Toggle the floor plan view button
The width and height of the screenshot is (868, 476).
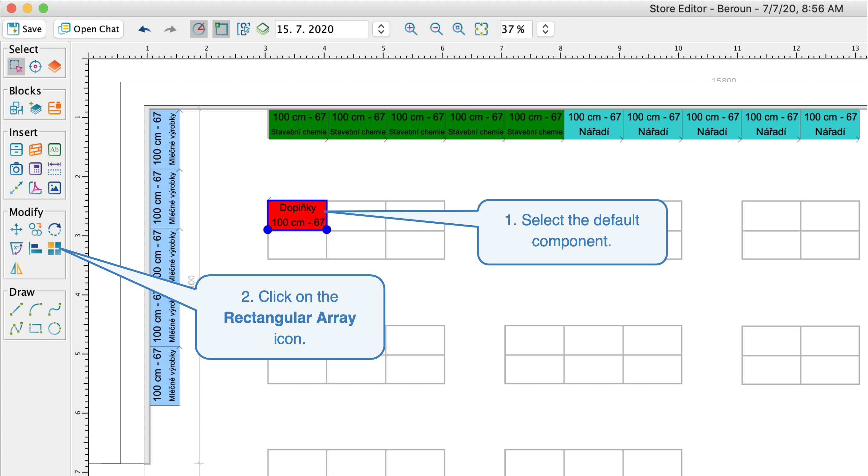[221, 29]
